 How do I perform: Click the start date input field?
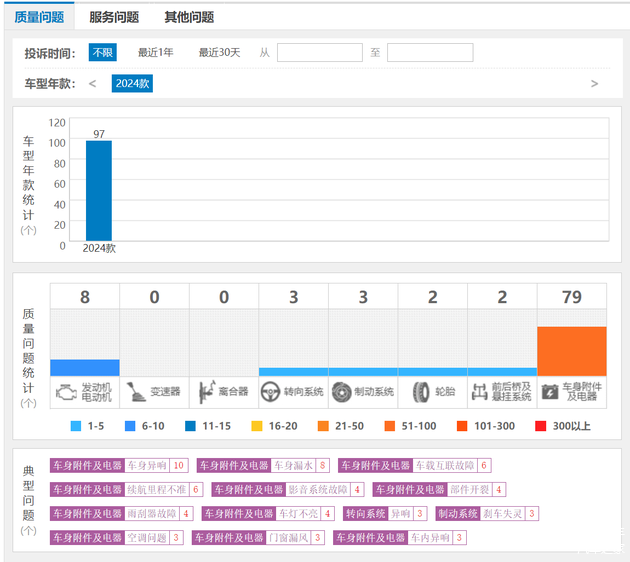point(319,53)
